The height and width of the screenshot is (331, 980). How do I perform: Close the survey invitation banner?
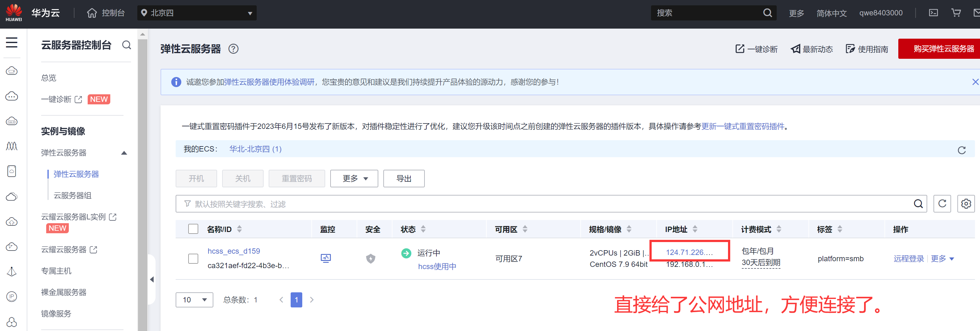(975, 82)
